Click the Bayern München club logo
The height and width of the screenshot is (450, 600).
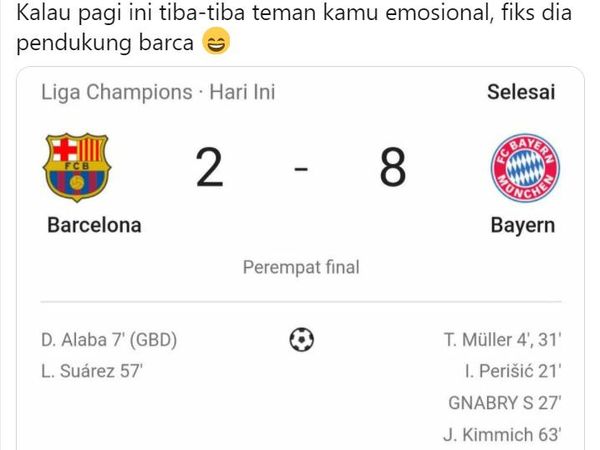click(524, 167)
